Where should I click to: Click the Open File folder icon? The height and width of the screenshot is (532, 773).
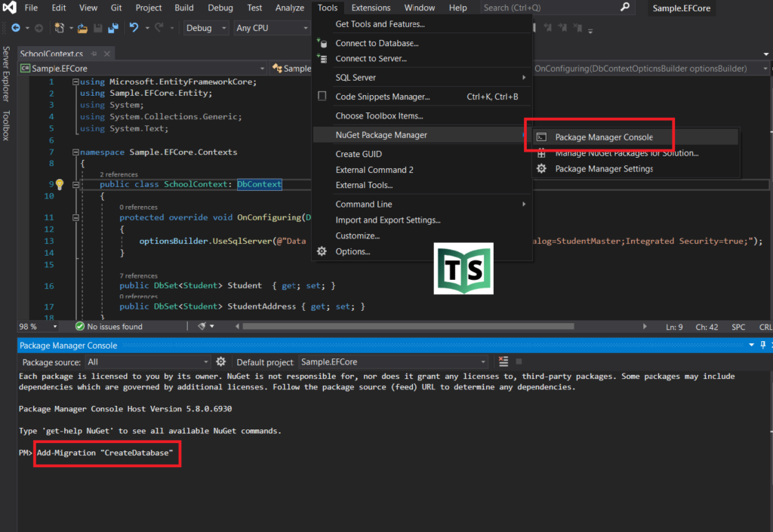[x=82, y=26]
